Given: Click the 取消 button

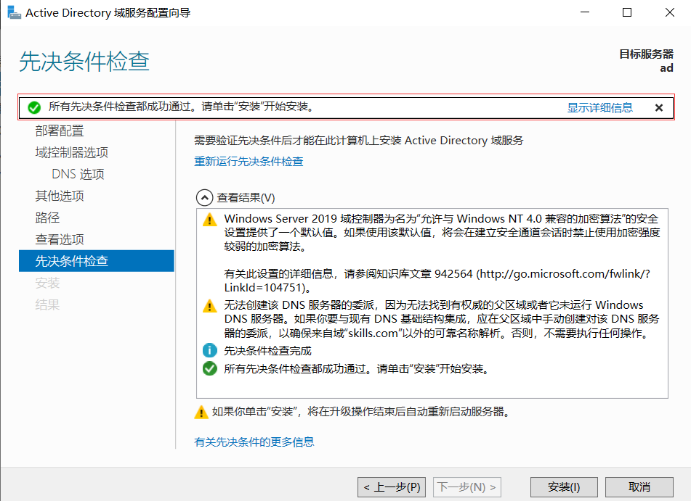Looking at the screenshot, I should 639,487.
